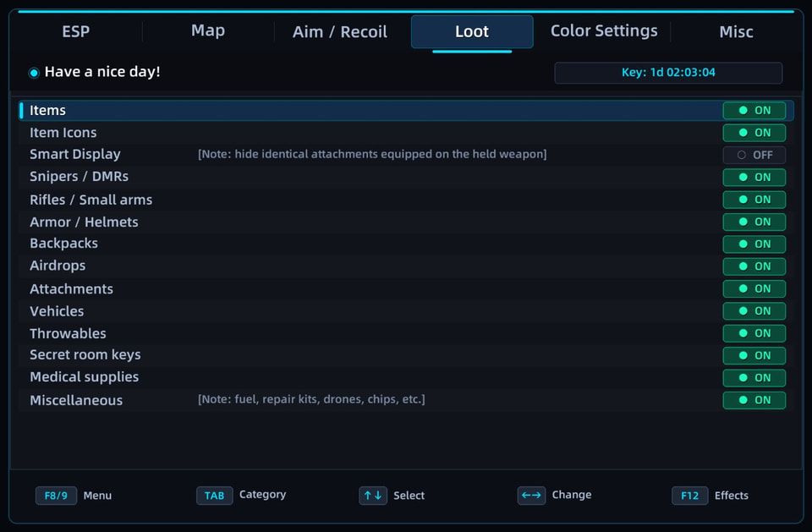Click the "Throwables" row label
Screen dimensions: 812x532
point(68,333)
